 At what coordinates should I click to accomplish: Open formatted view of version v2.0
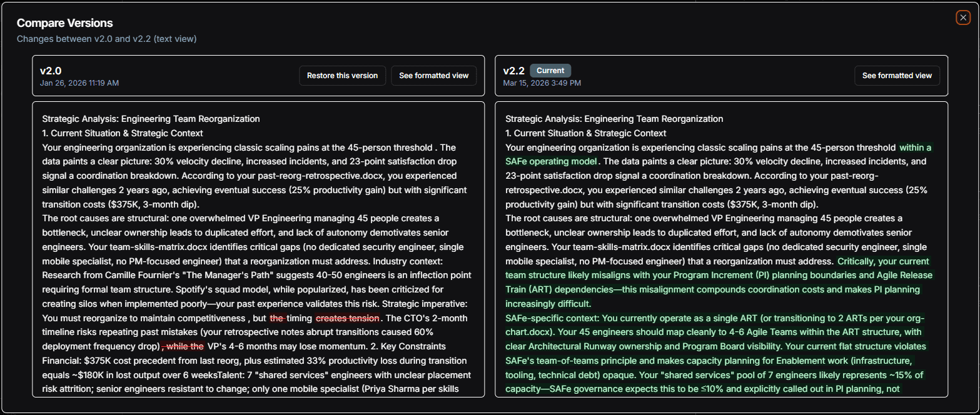(x=433, y=76)
